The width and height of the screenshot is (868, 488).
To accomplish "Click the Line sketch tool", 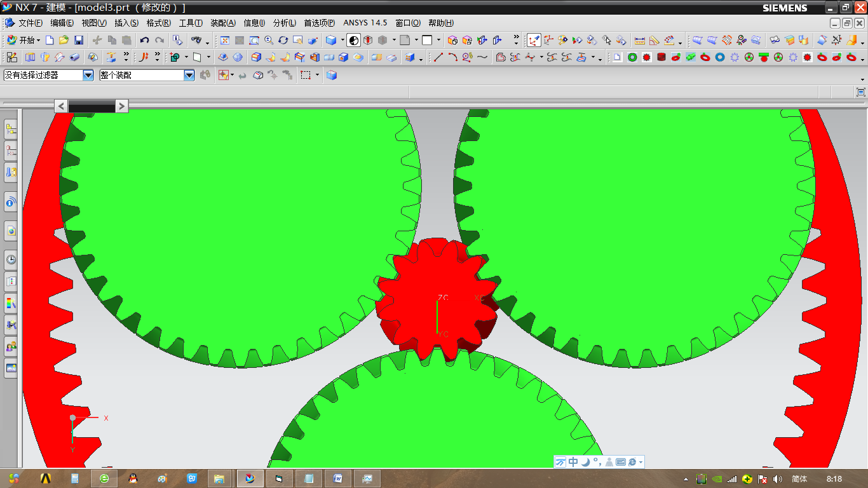I will 438,57.
